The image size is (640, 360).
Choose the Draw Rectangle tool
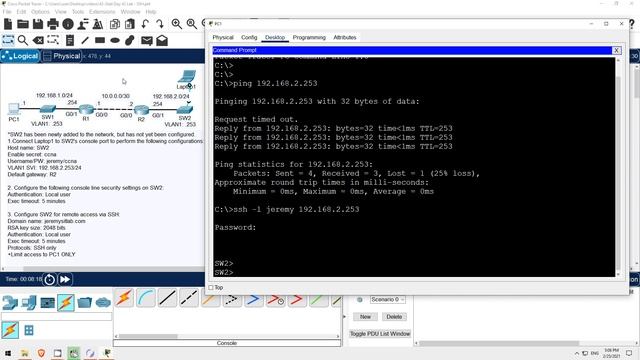100,40
